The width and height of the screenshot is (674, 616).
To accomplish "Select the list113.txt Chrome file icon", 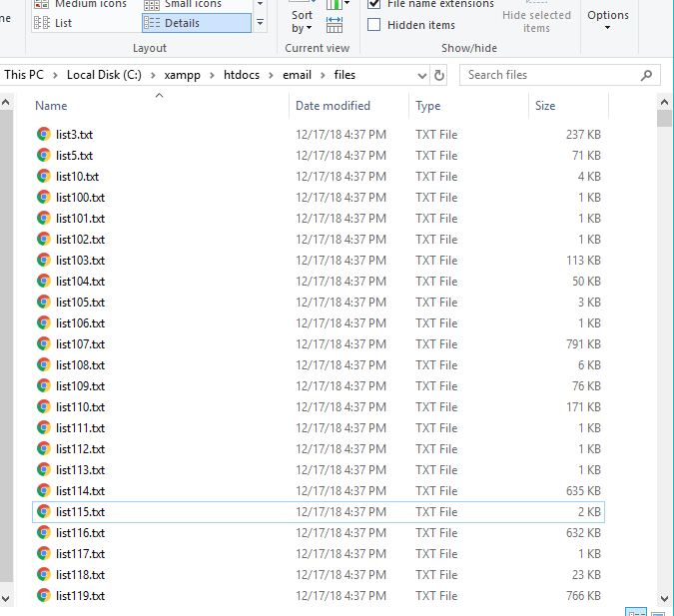I will pyautogui.click(x=43, y=470).
